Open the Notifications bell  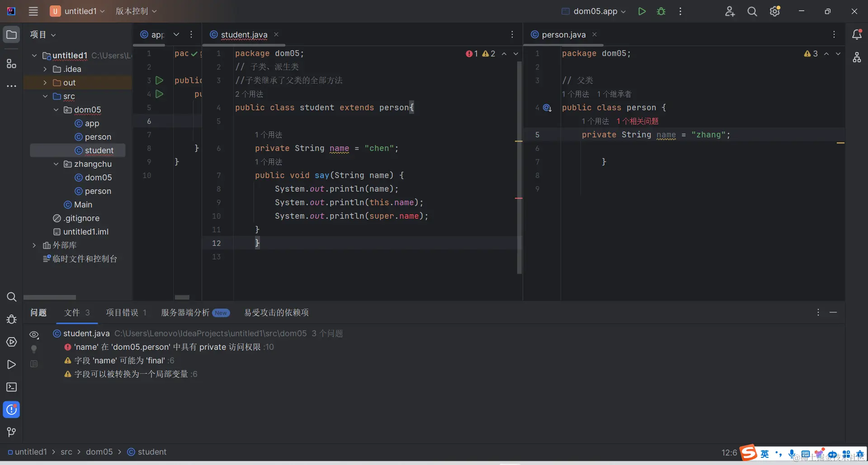click(x=857, y=34)
